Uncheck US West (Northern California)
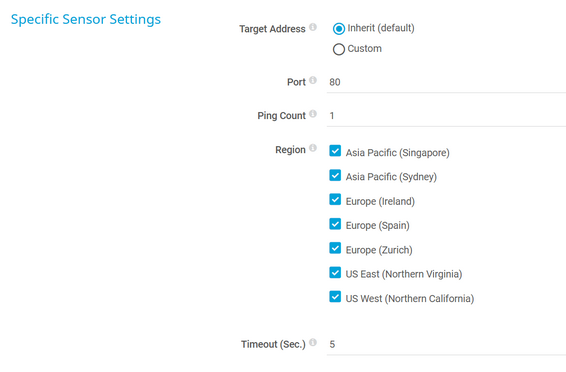566x372 pixels. [x=335, y=297]
